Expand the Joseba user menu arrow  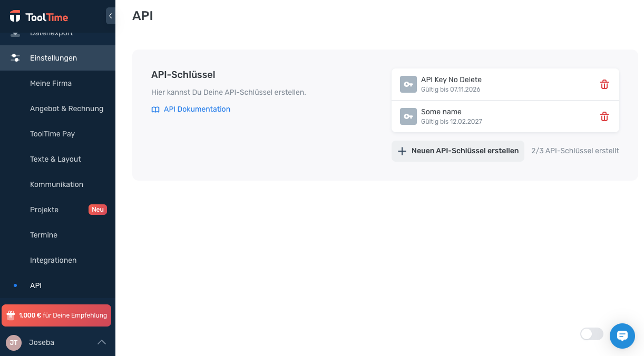tap(102, 342)
